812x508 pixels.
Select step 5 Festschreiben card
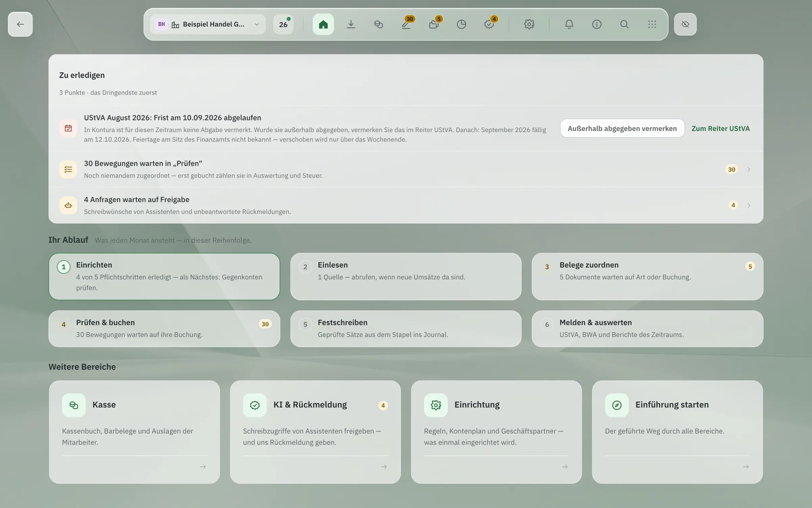pyautogui.click(x=406, y=329)
